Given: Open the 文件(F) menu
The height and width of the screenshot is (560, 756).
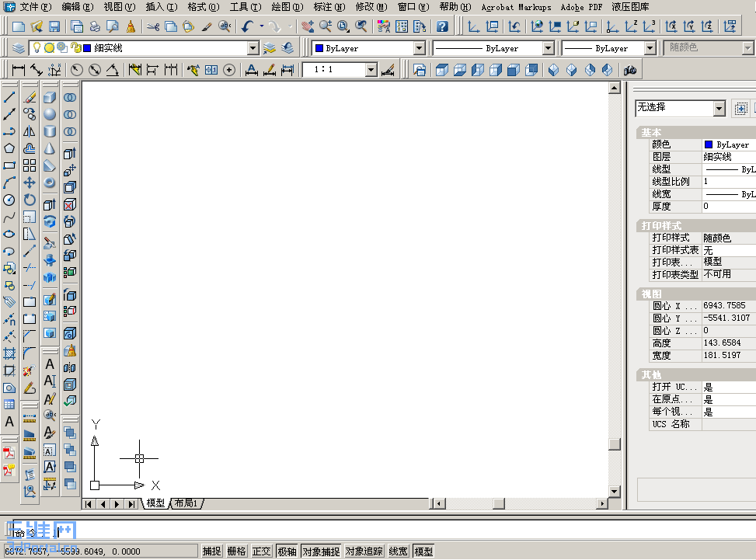Looking at the screenshot, I should (35, 7).
